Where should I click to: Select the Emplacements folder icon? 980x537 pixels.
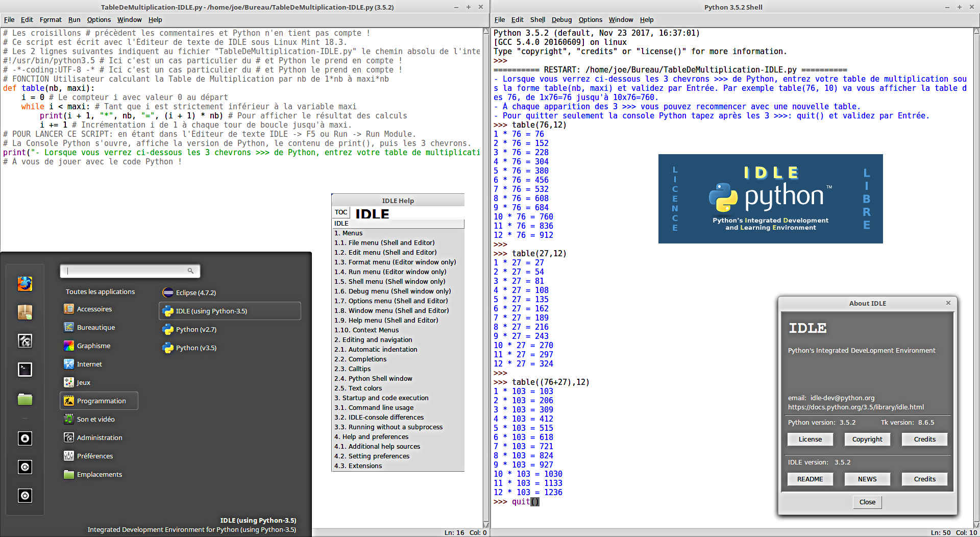[x=69, y=474]
